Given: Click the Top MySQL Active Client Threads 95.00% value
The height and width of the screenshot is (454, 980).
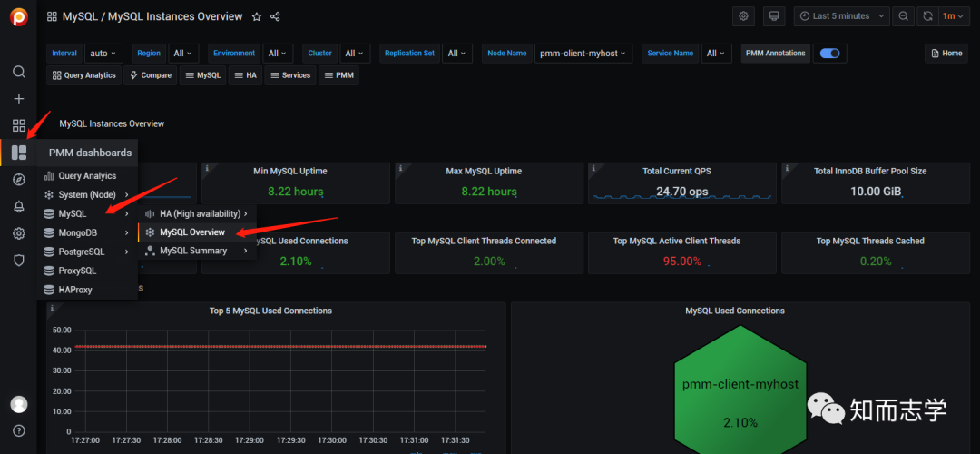Looking at the screenshot, I should click(x=682, y=262).
